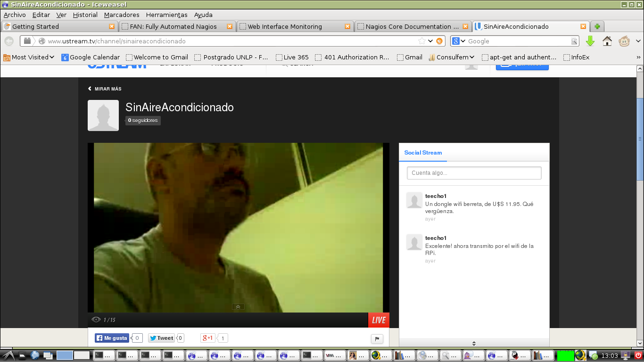The width and height of the screenshot is (644, 362).
Task: Open the Ayuda menu
Action: coord(203,15)
